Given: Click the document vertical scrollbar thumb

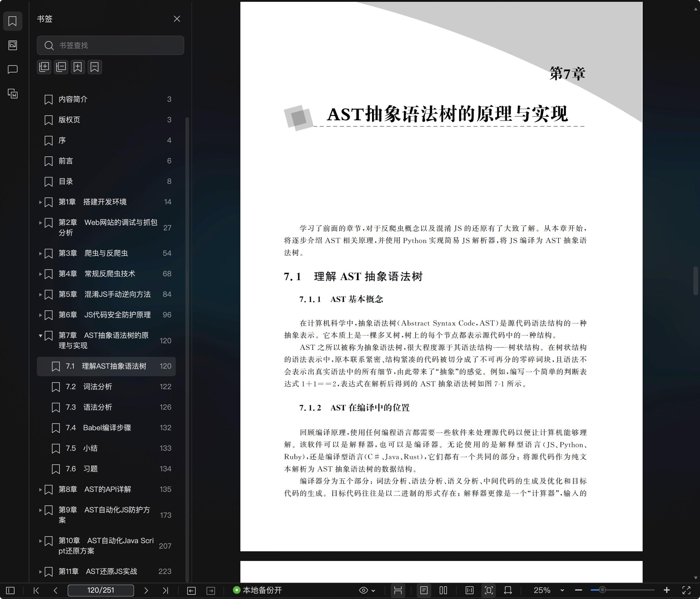Looking at the screenshot, I should (695, 281).
